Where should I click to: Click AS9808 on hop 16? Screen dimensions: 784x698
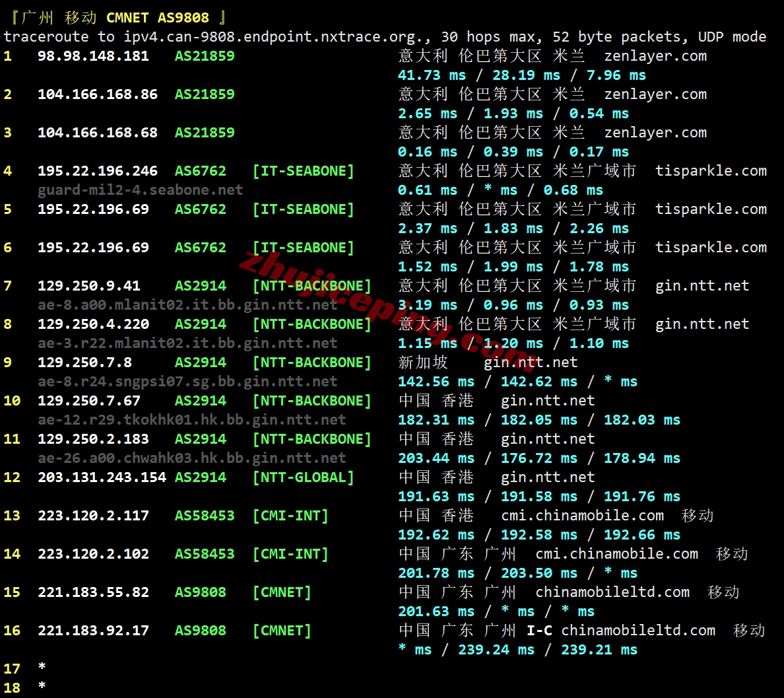click(x=201, y=631)
